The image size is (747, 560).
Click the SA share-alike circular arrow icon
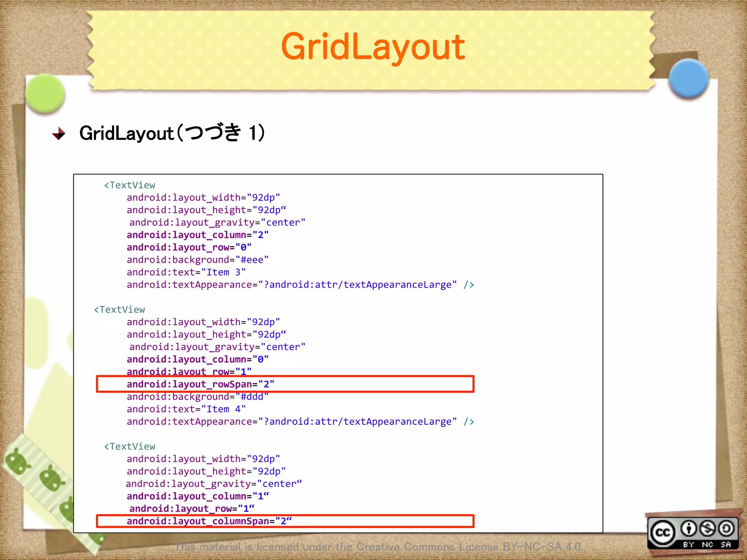pos(726,528)
